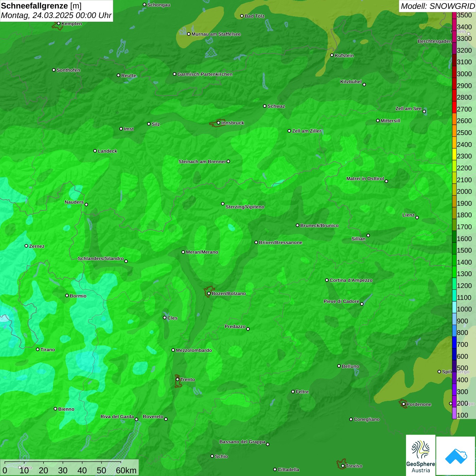Viewport: 476px width, 476px height.
Task: Click the Landeck marker dot
Action: point(95,151)
